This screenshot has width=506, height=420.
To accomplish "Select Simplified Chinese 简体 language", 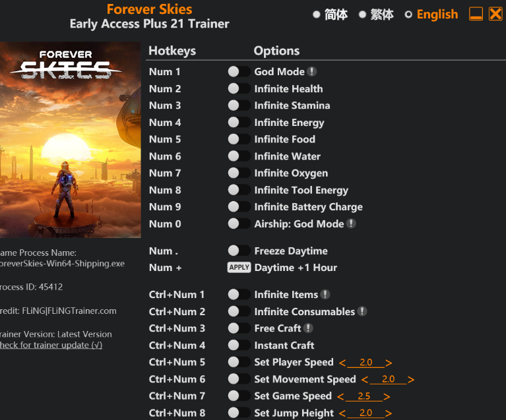I will [330, 15].
